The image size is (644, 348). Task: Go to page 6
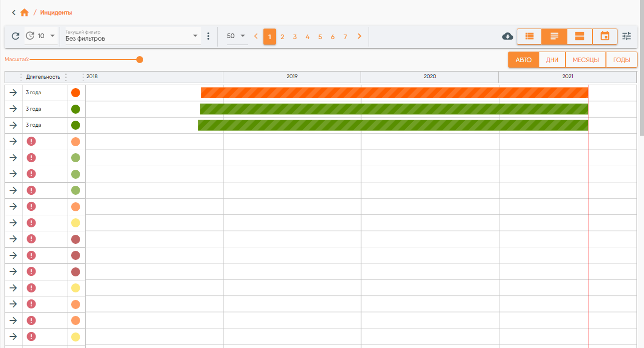[x=333, y=37]
